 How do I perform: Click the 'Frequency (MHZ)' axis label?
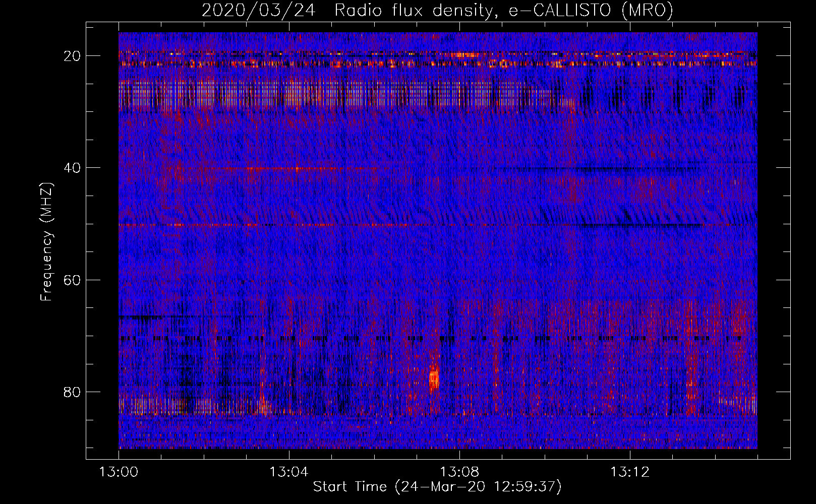click(x=46, y=242)
